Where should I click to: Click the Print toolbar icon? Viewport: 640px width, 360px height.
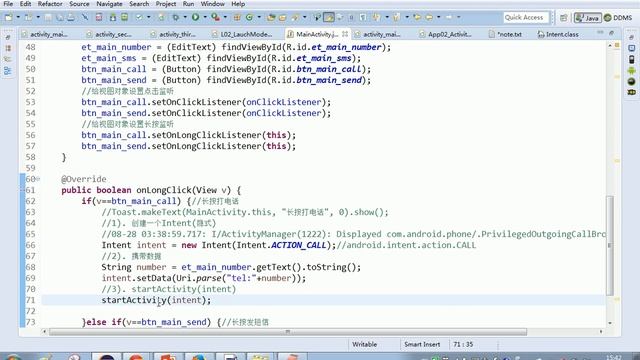click(71, 17)
